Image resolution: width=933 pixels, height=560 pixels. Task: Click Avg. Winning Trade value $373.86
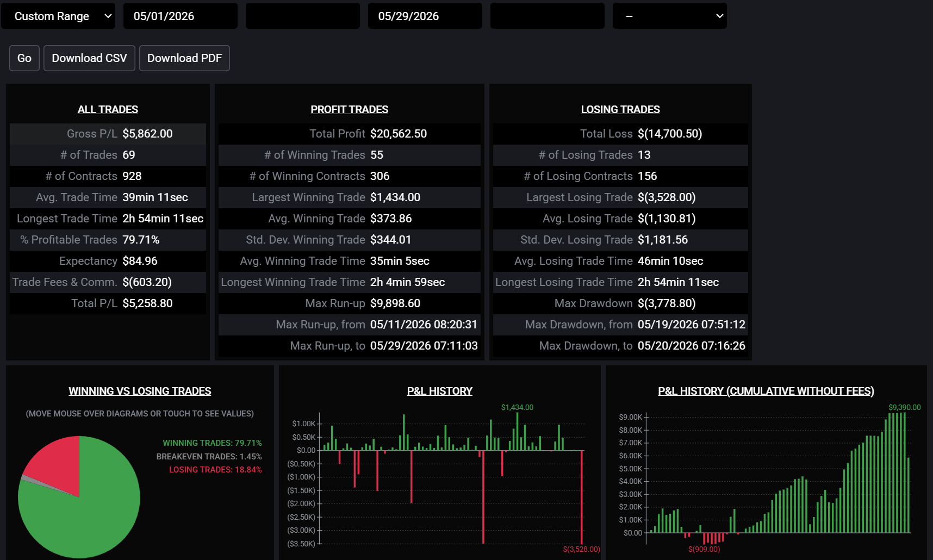tap(391, 219)
